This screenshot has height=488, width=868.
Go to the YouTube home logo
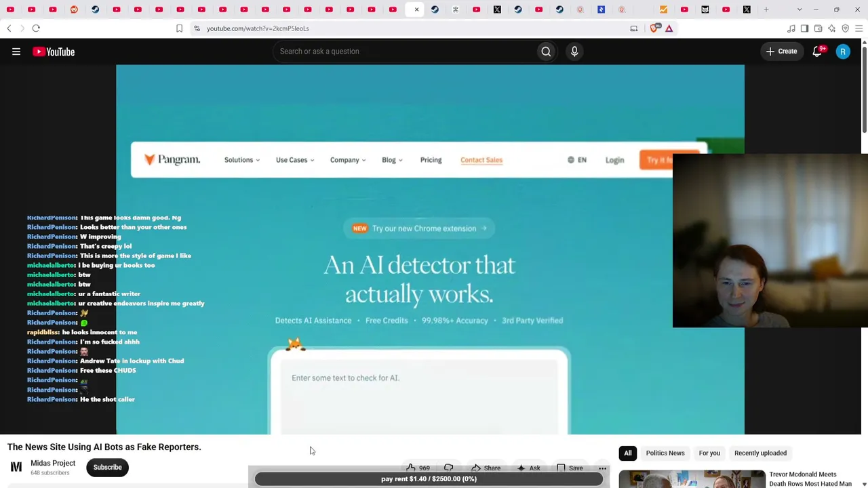[x=54, y=52]
